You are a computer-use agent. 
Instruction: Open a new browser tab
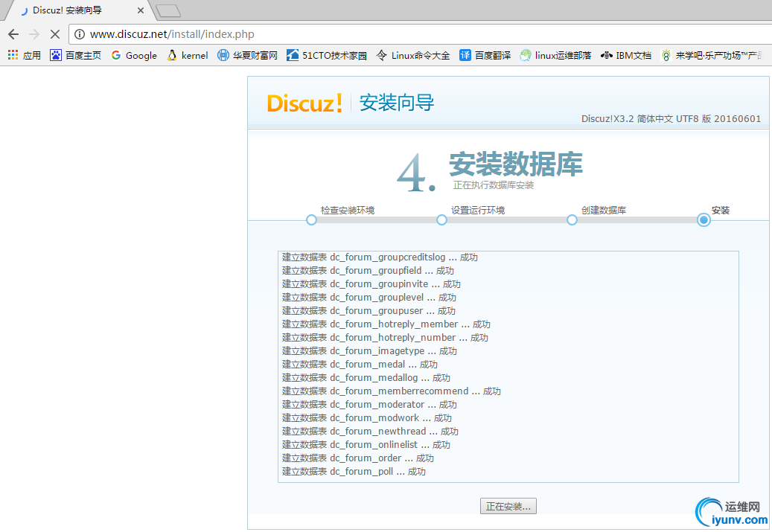[168, 11]
